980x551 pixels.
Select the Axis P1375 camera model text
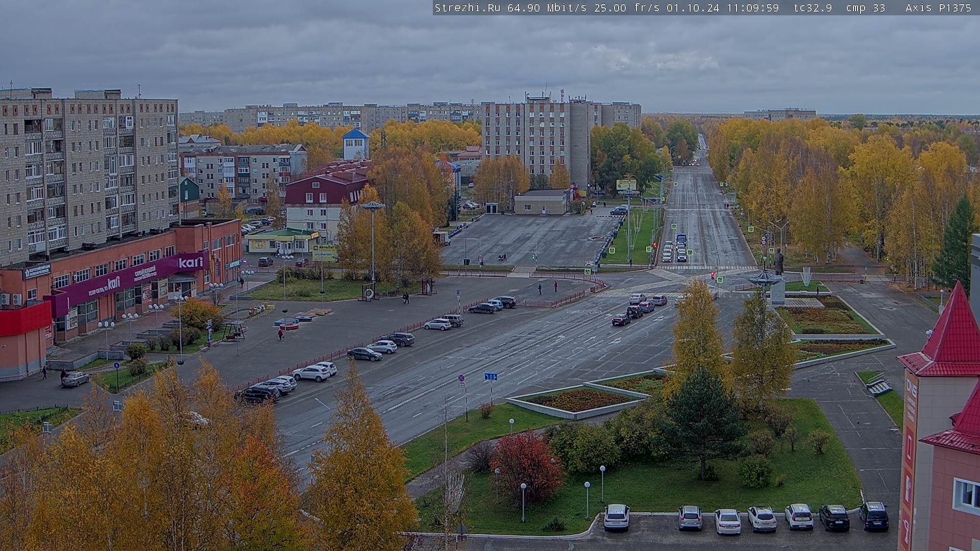click(x=939, y=8)
